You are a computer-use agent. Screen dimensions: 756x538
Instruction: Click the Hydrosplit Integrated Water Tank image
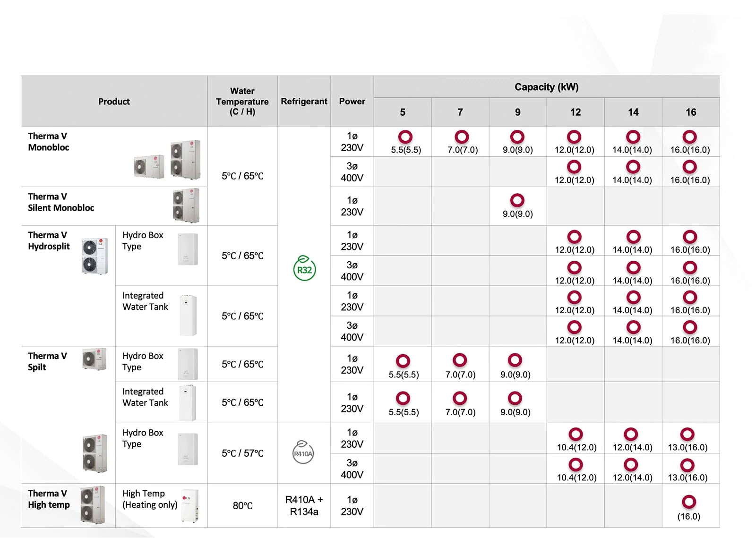click(x=188, y=316)
